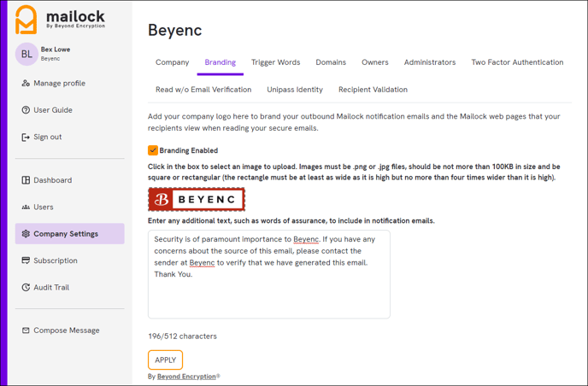
Task: Click the Users group icon
Action: tap(26, 208)
